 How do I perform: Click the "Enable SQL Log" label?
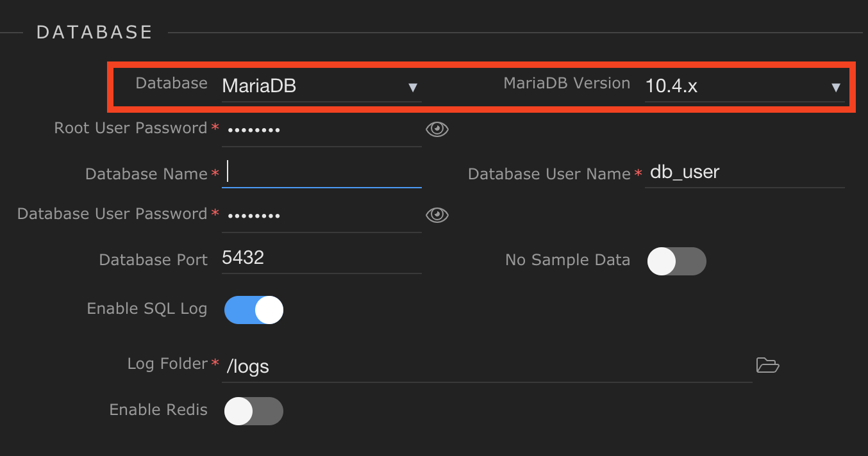[x=147, y=309]
